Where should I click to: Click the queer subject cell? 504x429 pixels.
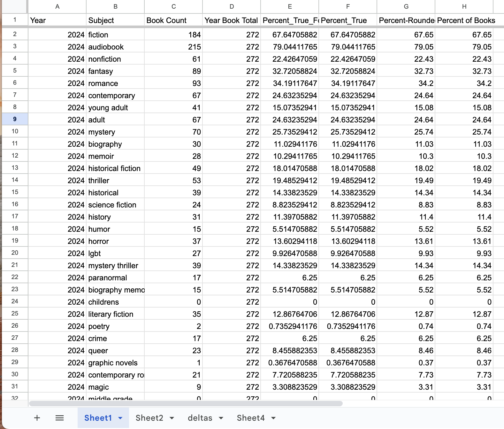pyautogui.click(x=115, y=350)
